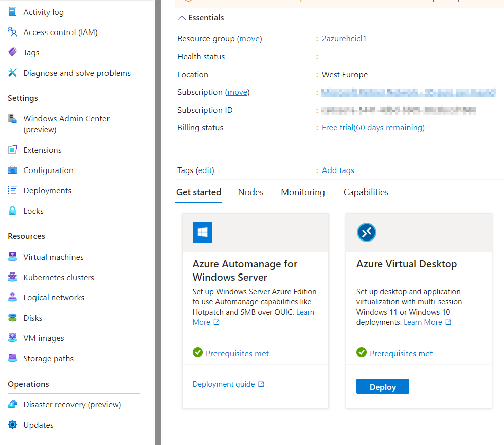The width and height of the screenshot is (504, 445).
Task: Select the Storage paths icon
Action: pyautogui.click(x=12, y=358)
